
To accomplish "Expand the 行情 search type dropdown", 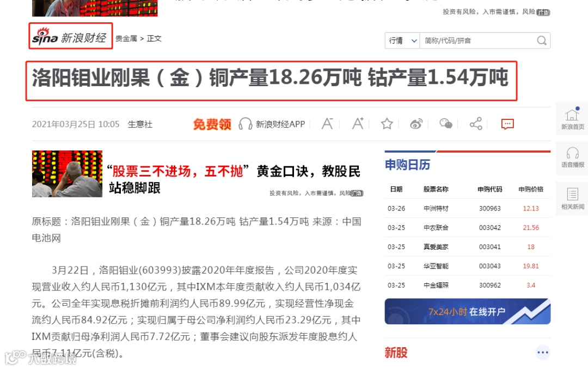I will pos(402,40).
